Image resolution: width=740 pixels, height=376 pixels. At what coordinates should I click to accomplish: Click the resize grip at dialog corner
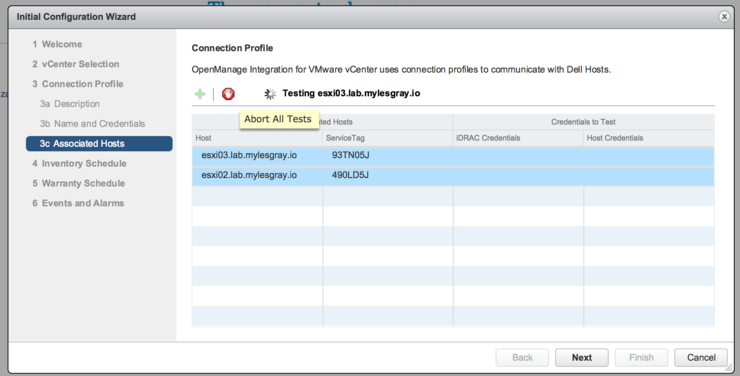click(727, 368)
